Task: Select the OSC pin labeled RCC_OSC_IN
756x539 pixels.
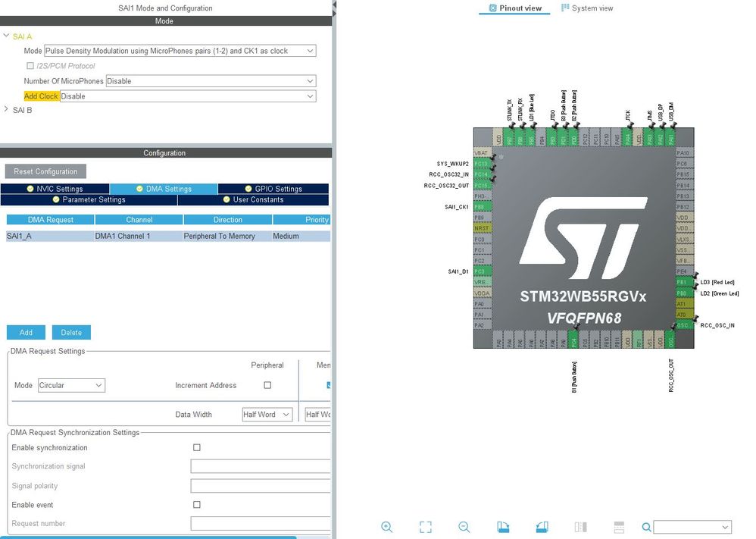Action: coord(685,326)
